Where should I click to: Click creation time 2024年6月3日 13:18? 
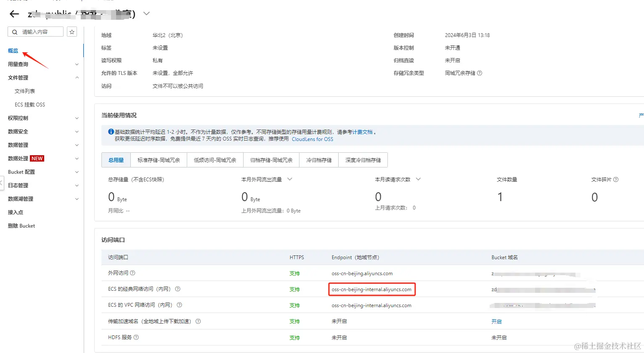pos(467,35)
